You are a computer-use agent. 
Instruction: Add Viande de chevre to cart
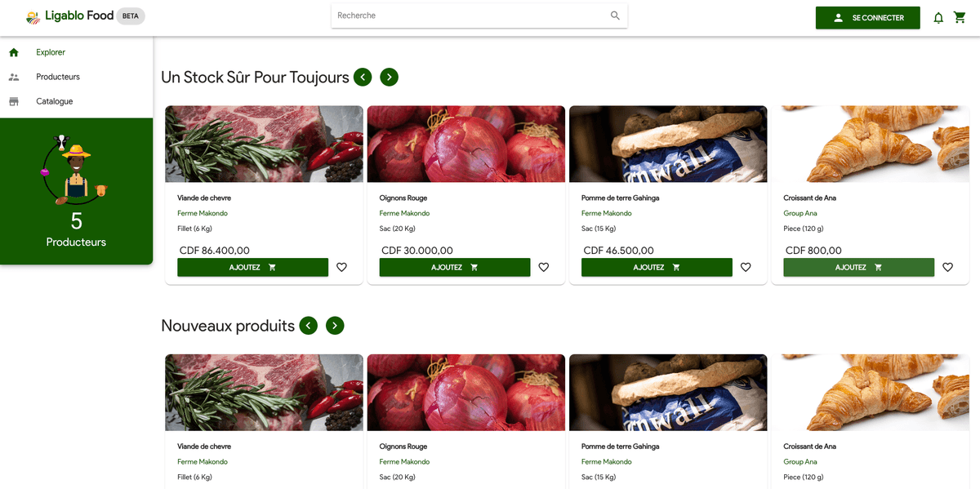click(252, 267)
